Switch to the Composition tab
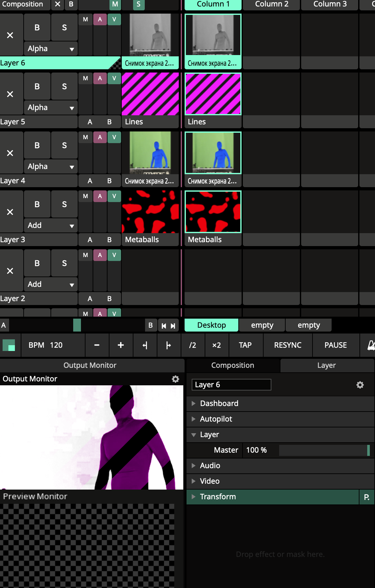Screen dimensions: 375x588 click(x=233, y=365)
